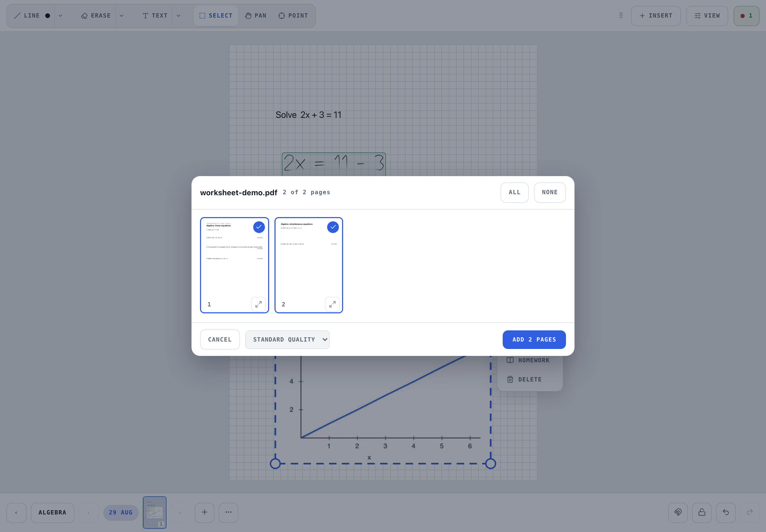766x532 pixels.
Task: Choose the Point tool
Action: click(x=293, y=16)
